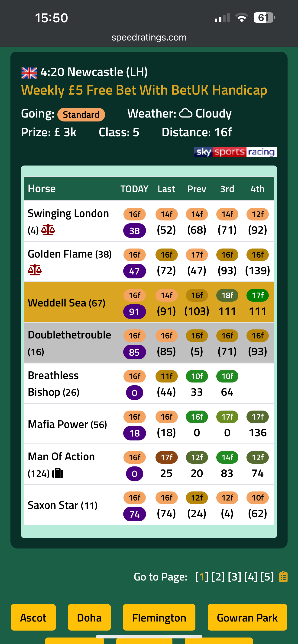Tap the TODAY column header
This screenshot has height=644, width=298.
pyautogui.click(x=134, y=189)
